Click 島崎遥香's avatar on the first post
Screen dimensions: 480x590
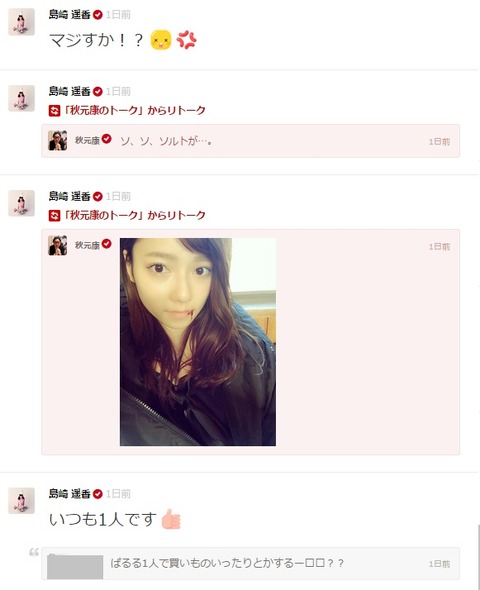21,22
